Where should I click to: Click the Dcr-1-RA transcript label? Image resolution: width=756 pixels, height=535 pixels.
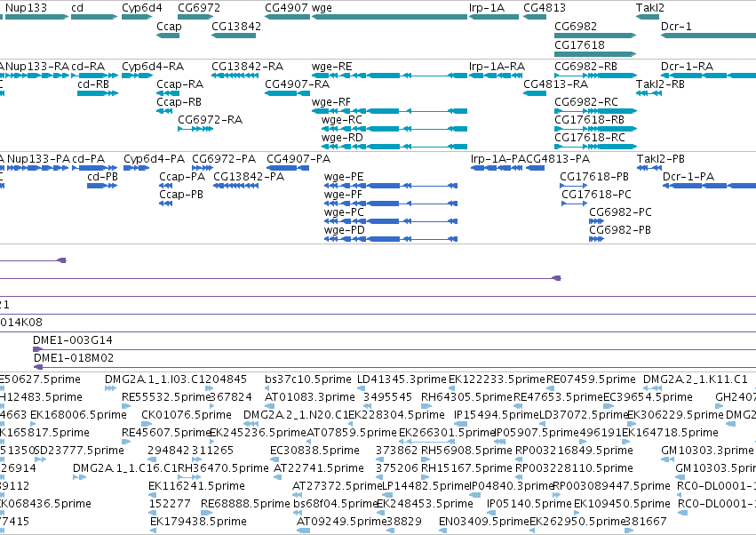click(x=687, y=66)
